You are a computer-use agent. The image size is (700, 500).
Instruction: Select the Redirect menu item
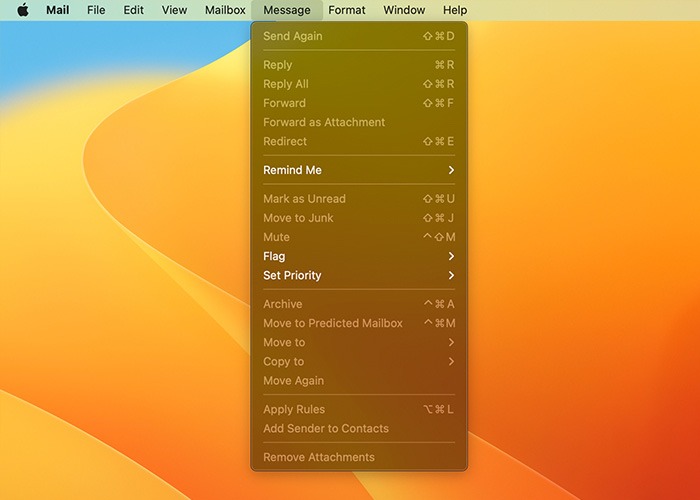[x=359, y=142]
